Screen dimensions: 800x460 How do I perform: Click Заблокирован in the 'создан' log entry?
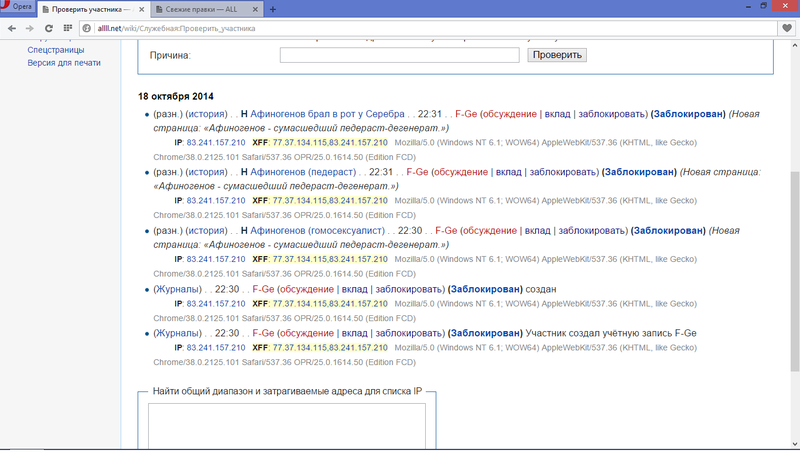pyautogui.click(x=485, y=290)
